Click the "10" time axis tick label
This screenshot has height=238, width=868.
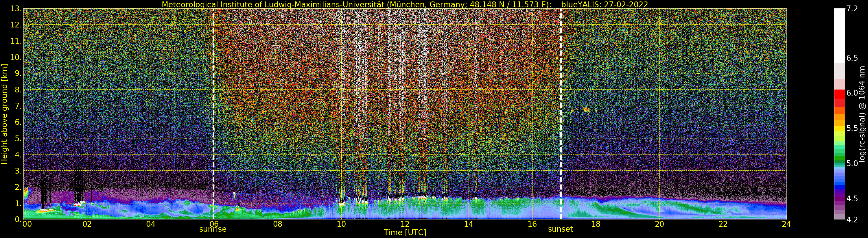click(341, 224)
